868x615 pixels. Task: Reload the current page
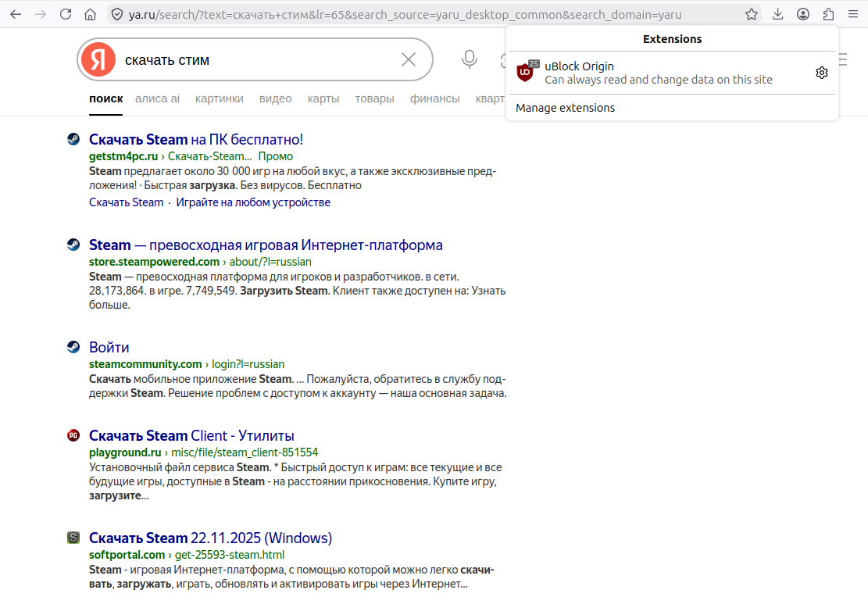point(66,14)
